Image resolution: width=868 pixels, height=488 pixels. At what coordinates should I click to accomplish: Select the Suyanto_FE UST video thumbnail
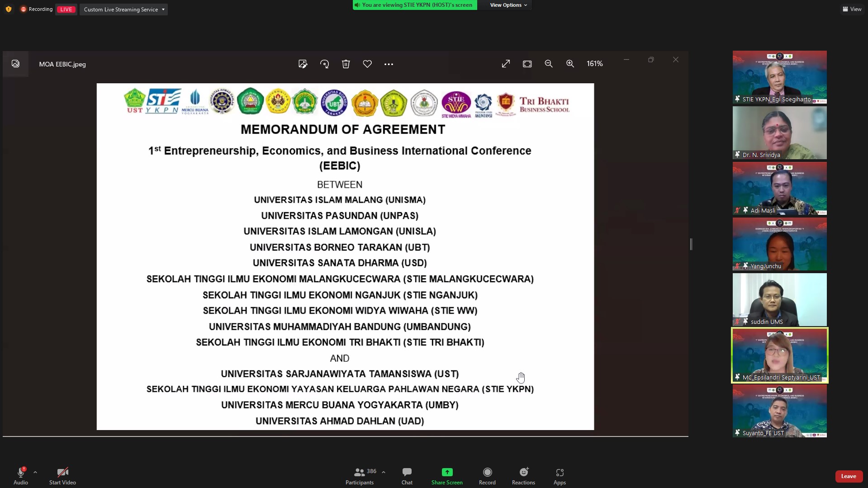(779, 411)
